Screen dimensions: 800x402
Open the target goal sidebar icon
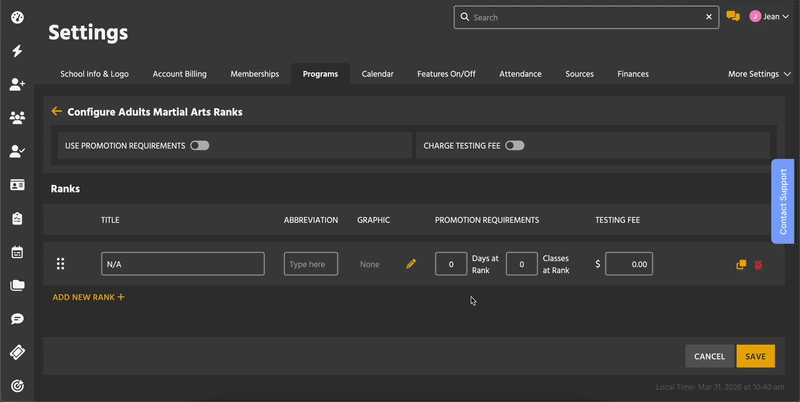[x=17, y=386]
